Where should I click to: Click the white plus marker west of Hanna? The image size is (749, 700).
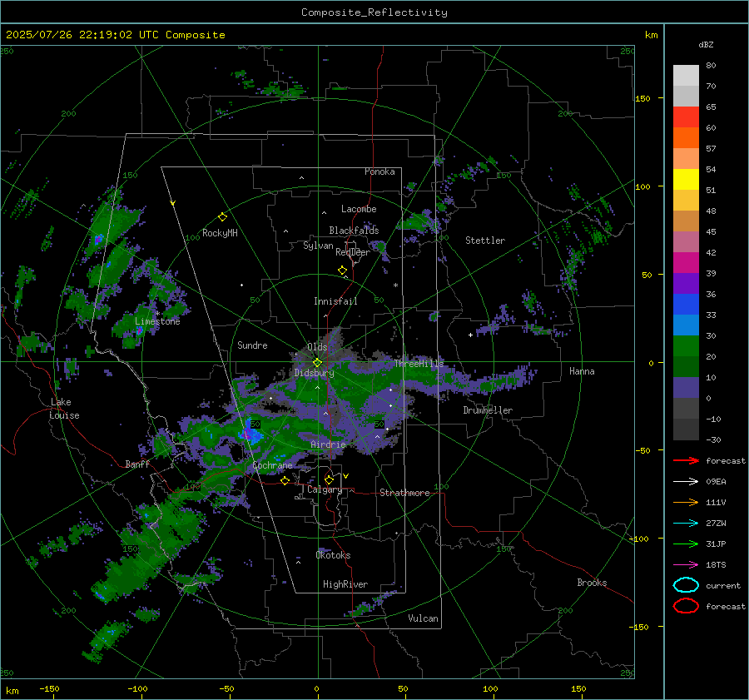(x=470, y=335)
